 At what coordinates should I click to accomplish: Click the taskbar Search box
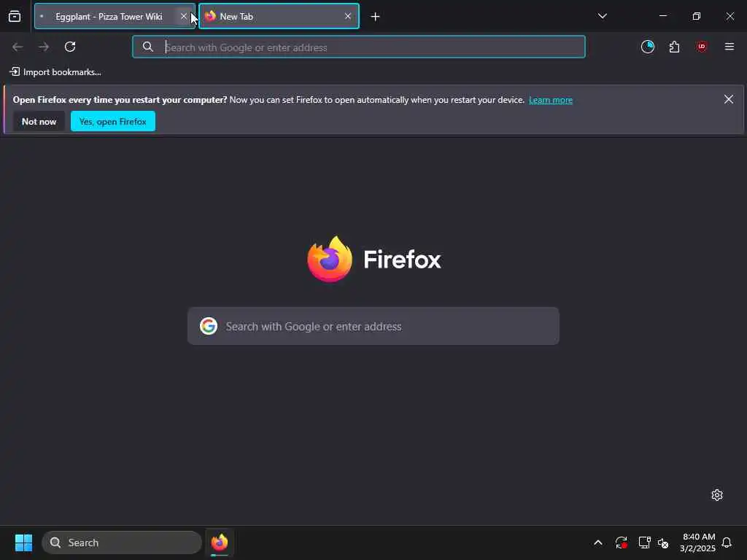click(122, 542)
